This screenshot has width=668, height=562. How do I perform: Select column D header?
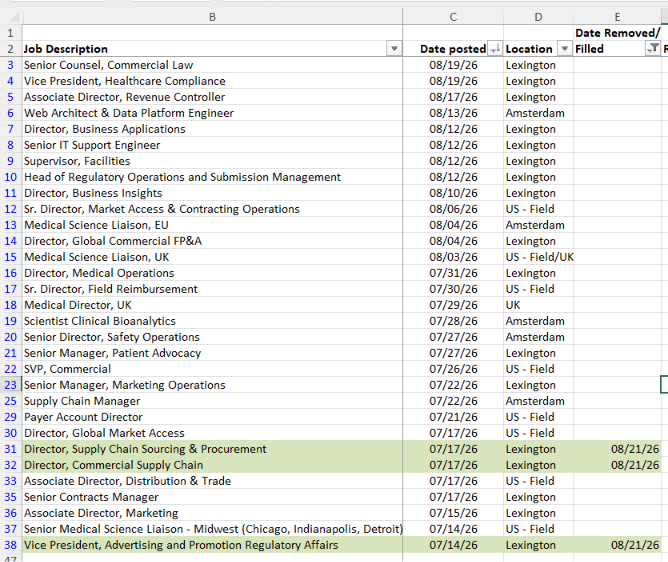[x=538, y=17]
